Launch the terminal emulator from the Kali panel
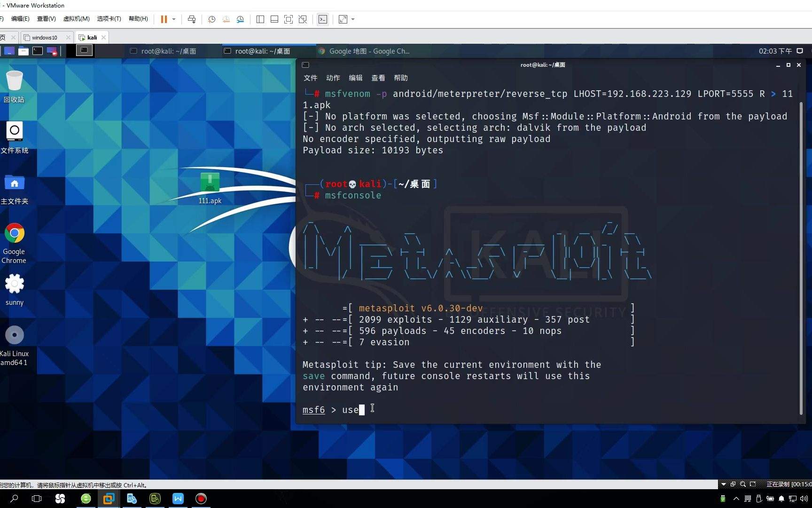 [x=38, y=51]
